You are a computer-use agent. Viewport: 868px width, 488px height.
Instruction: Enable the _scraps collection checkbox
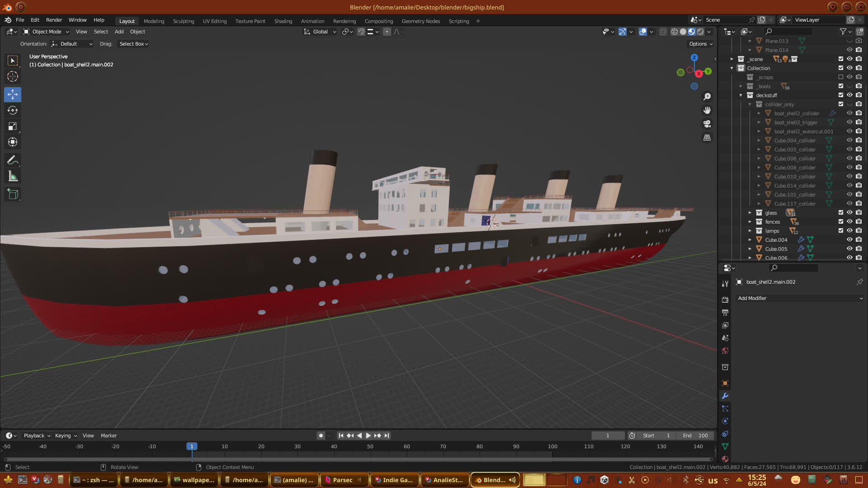coord(840,77)
